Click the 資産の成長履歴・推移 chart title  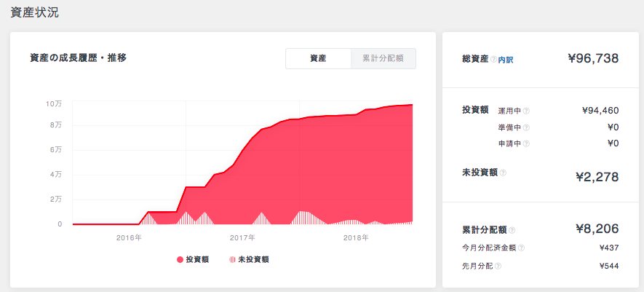[78, 58]
